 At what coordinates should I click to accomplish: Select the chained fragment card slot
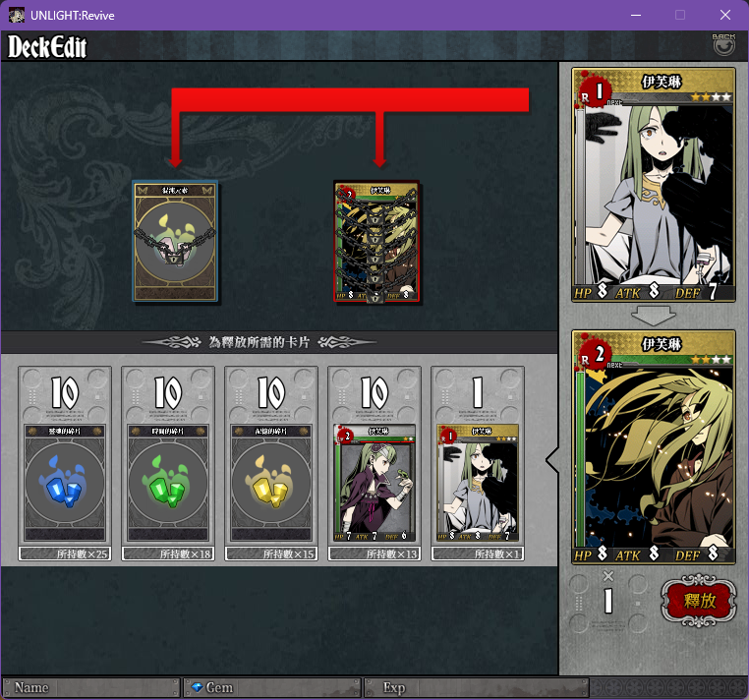tap(175, 241)
